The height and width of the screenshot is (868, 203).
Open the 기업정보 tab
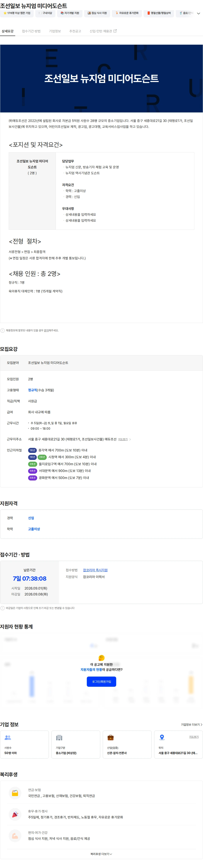tap(55, 31)
